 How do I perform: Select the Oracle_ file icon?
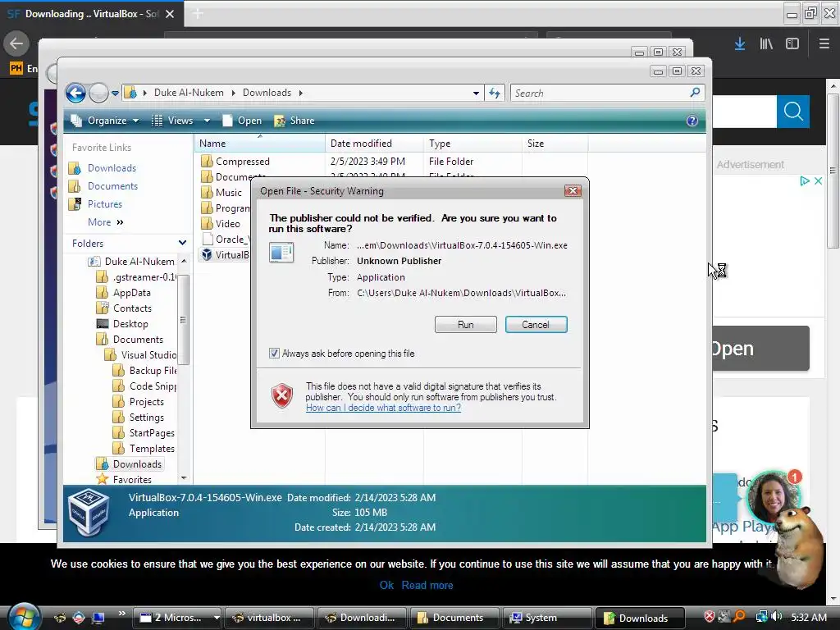point(208,239)
